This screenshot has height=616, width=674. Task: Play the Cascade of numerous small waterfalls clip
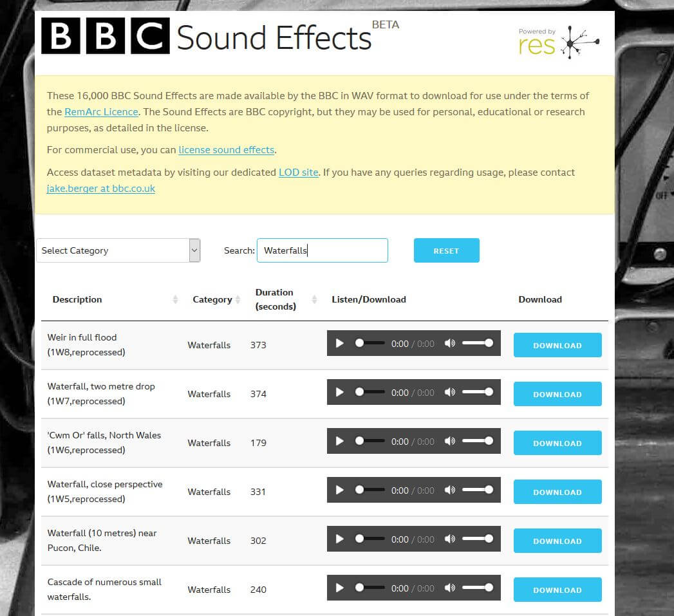(x=340, y=588)
